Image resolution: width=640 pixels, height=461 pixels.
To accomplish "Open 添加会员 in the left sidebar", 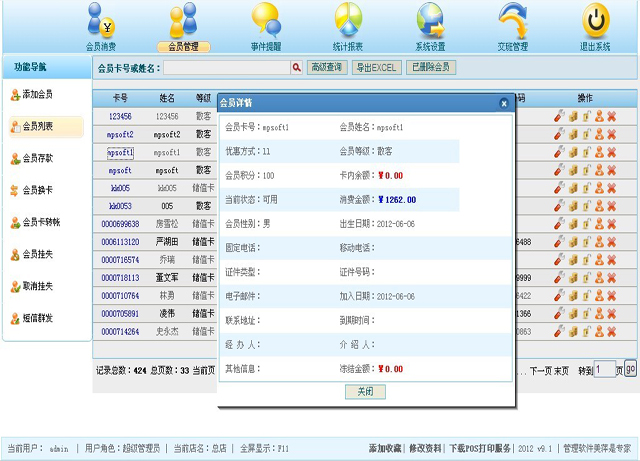I will pyautogui.click(x=37, y=94).
